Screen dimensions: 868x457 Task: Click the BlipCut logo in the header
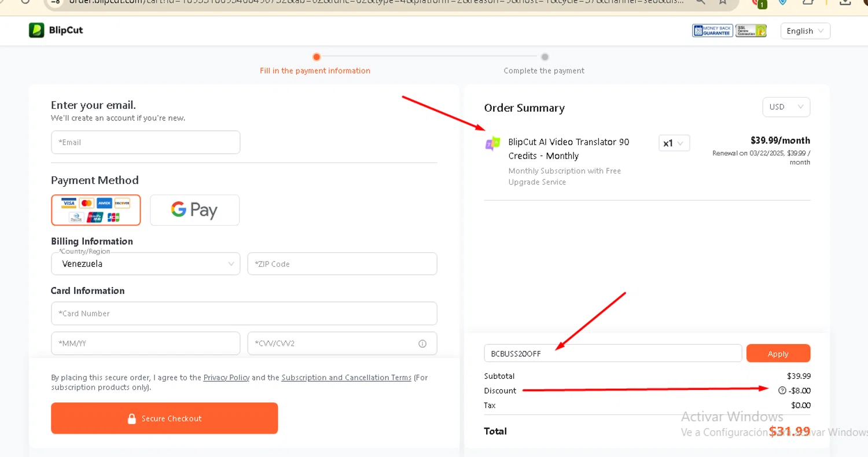click(x=56, y=30)
